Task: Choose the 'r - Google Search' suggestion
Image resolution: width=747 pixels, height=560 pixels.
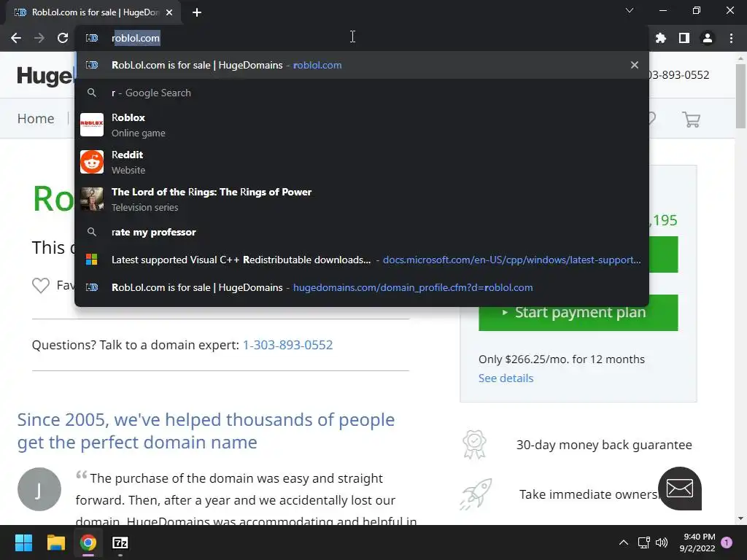Action: point(362,93)
